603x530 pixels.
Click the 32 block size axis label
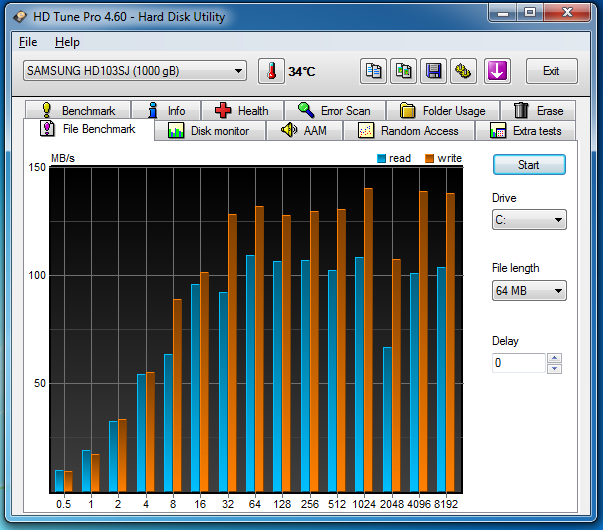[x=228, y=504]
